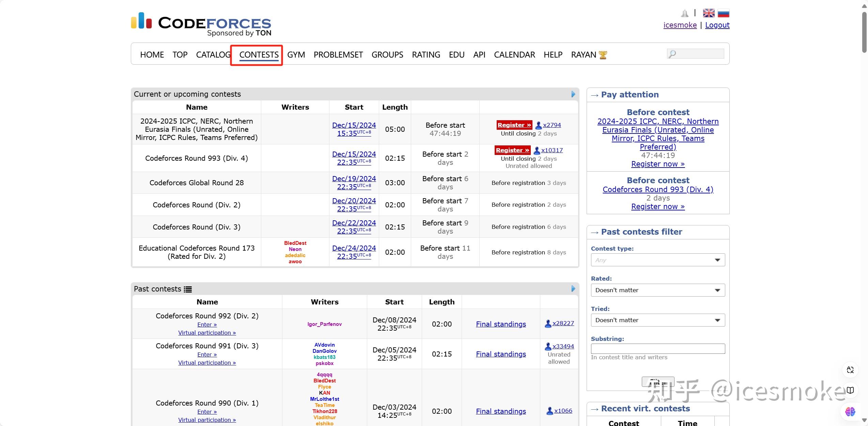Click the notification bell icon

(684, 13)
